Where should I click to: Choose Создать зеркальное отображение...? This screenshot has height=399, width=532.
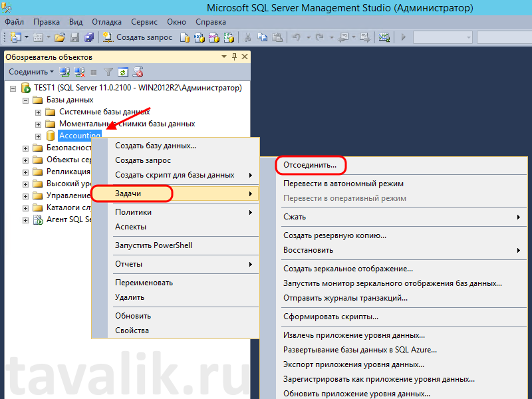coord(394,269)
